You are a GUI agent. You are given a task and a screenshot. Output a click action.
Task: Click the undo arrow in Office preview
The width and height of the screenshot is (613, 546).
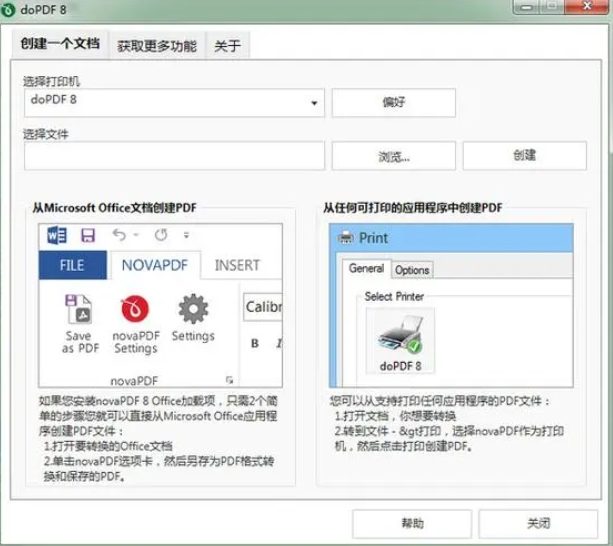[119, 235]
